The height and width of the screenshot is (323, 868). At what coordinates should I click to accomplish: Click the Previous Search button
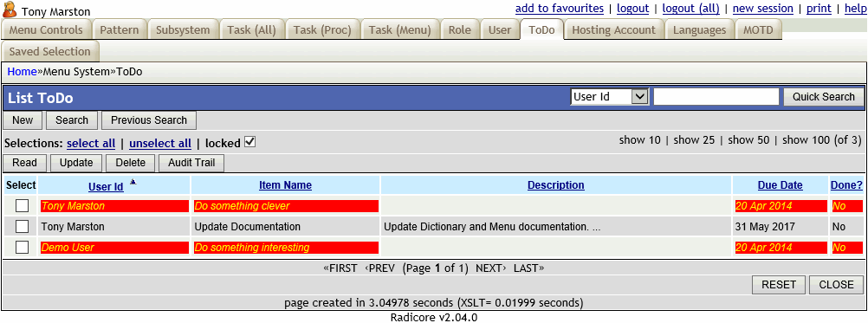click(x=149, y=120)
